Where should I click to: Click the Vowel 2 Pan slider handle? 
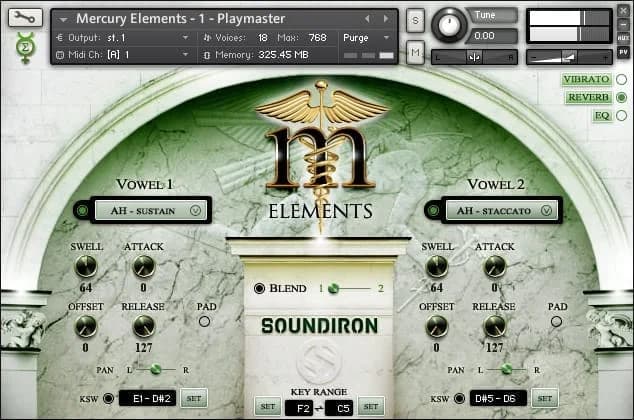tap(507, 369)
